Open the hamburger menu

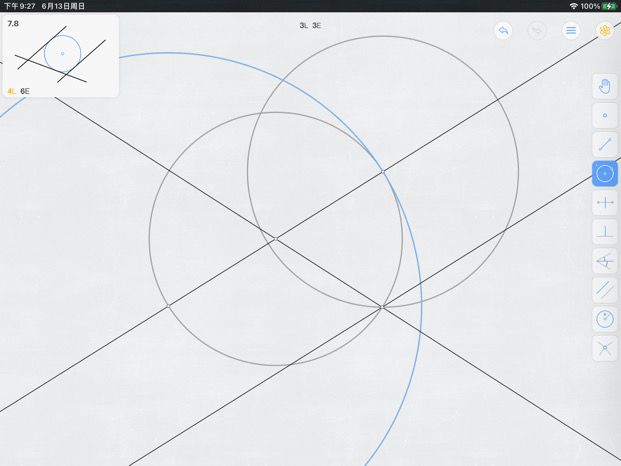(571, 30)
